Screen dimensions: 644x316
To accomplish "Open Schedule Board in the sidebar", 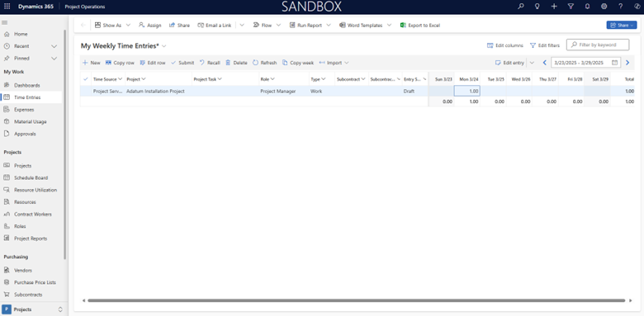I will pyautogui.click(x=31, y=177).
